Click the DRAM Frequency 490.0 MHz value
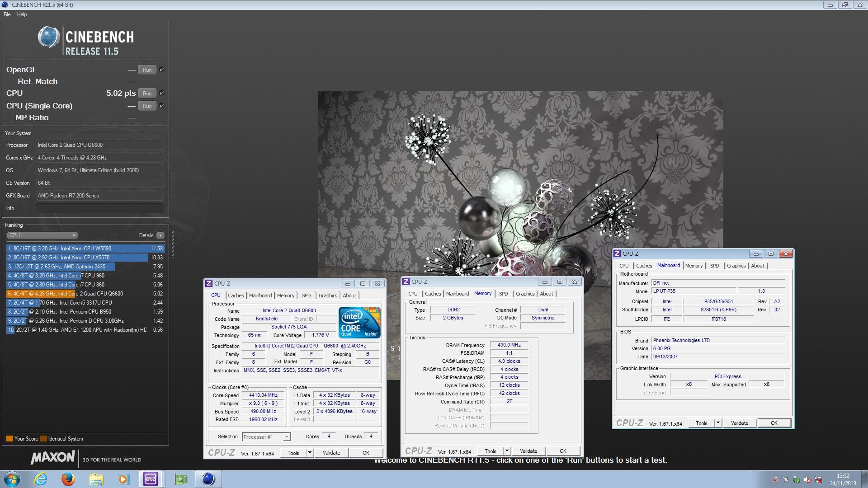This screenshot has width=868, height=488. click(x=509, y=345)
